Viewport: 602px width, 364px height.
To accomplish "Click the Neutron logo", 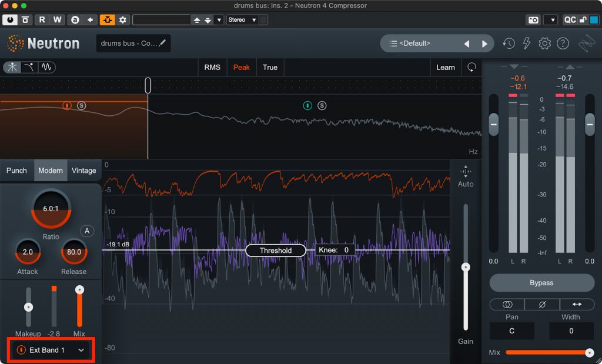I will pos(44,44).
